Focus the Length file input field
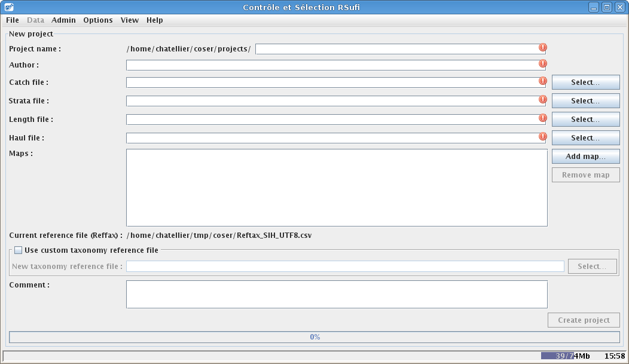The width and height of the screenshot is (629, 364). [336, 119]
